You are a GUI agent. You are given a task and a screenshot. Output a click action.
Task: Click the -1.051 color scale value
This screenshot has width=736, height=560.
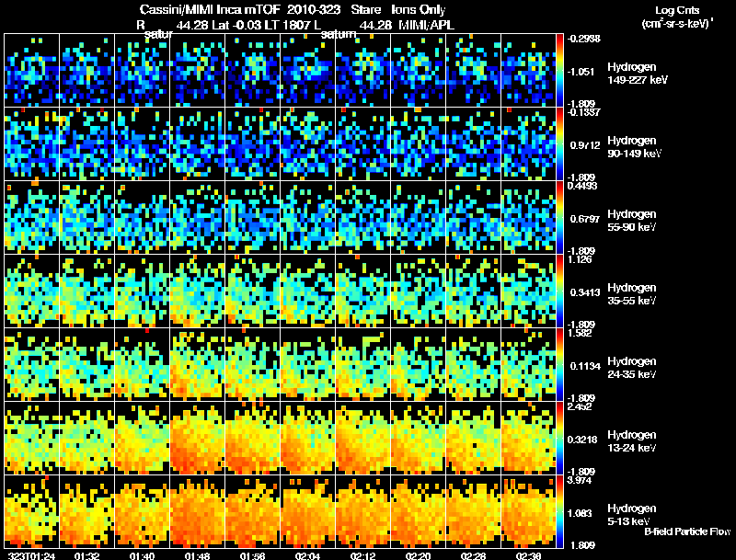[581, 72]
